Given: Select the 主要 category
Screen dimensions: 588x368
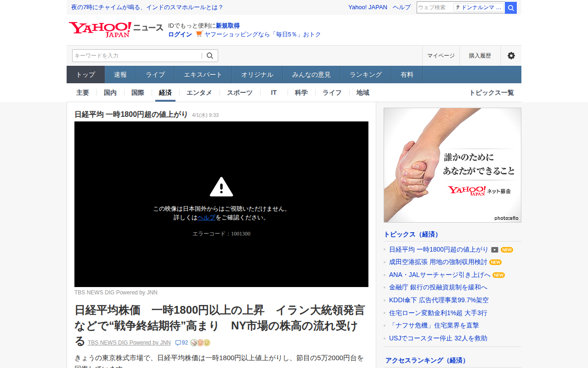Looking at the screenshot, I should (83, 92).
